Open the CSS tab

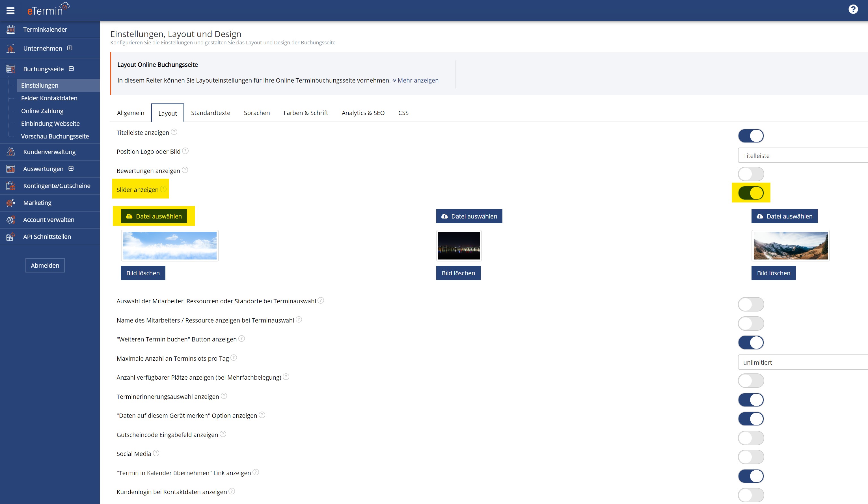coord(403,113)
